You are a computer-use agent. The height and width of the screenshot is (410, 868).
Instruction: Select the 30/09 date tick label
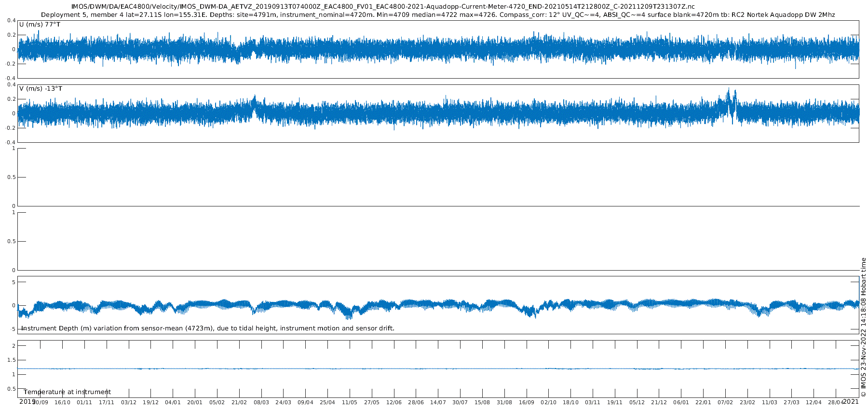click(x=40, y=402)
